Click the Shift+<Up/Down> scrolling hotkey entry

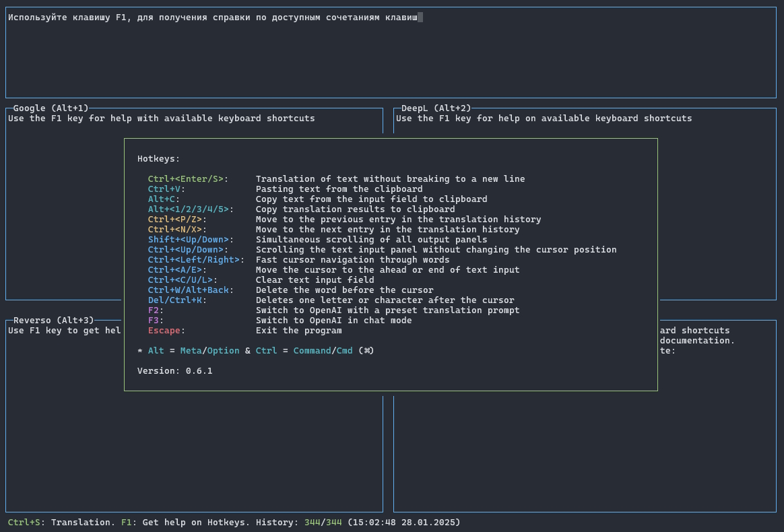(191, 240)
